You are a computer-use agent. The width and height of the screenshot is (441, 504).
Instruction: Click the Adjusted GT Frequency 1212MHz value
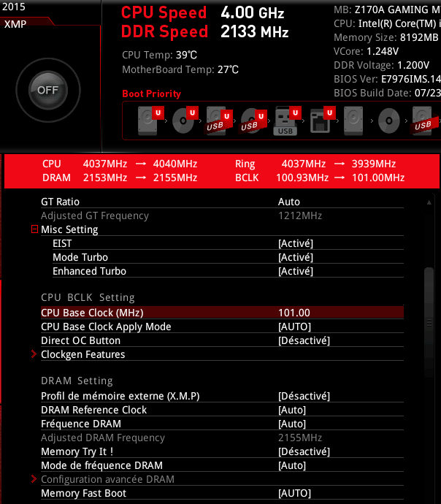tap(300, 215)
